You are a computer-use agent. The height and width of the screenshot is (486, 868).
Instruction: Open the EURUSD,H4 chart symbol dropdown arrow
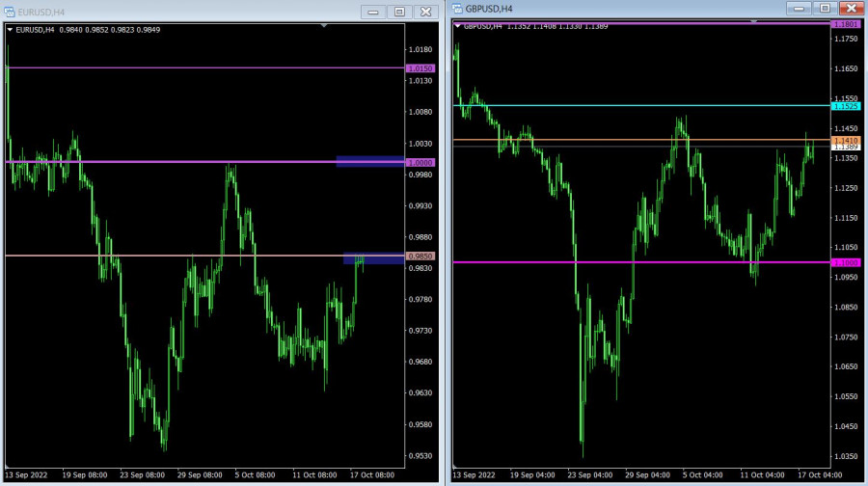(x=10, y=30)
